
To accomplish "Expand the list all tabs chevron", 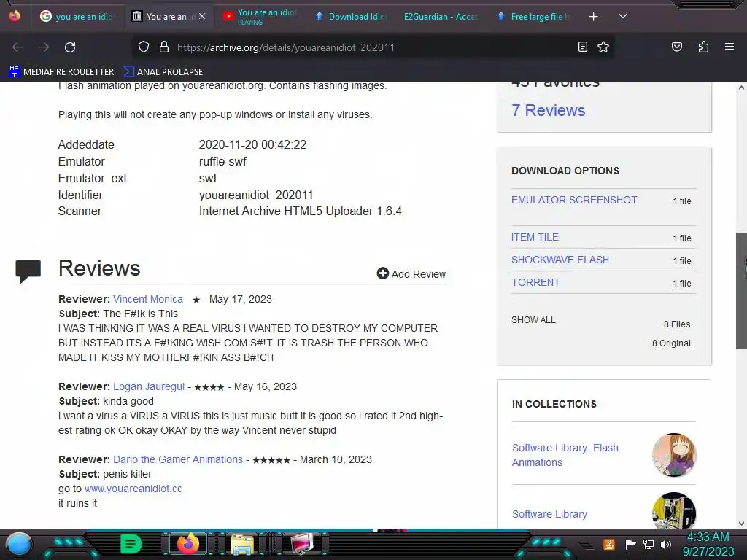I will click(622, 16).
